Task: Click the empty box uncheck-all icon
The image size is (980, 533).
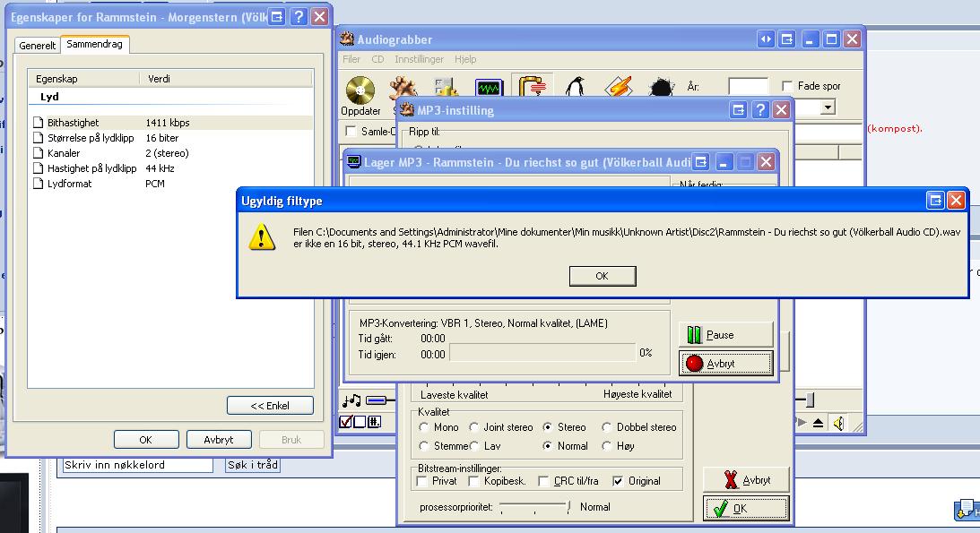Action: [x=360, y=422]
